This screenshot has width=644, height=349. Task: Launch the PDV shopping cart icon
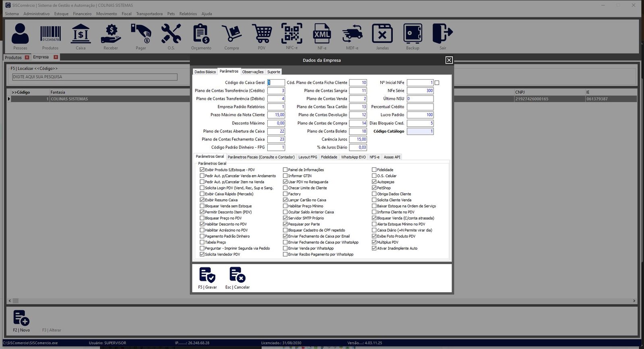coord(262,34)
